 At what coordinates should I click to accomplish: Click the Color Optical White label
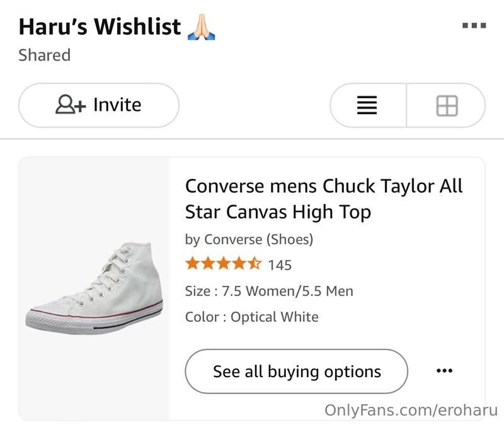(x=252, y=317)
